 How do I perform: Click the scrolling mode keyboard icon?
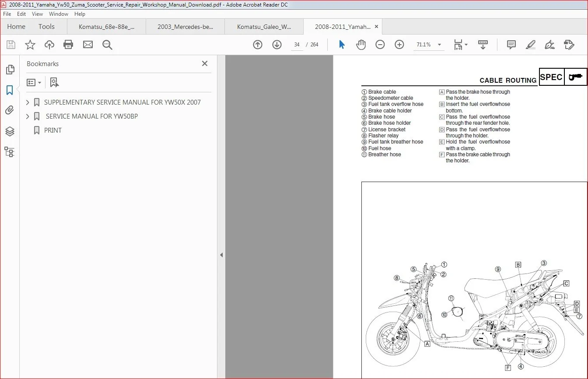pyautogui.click(x=483, y=45)
